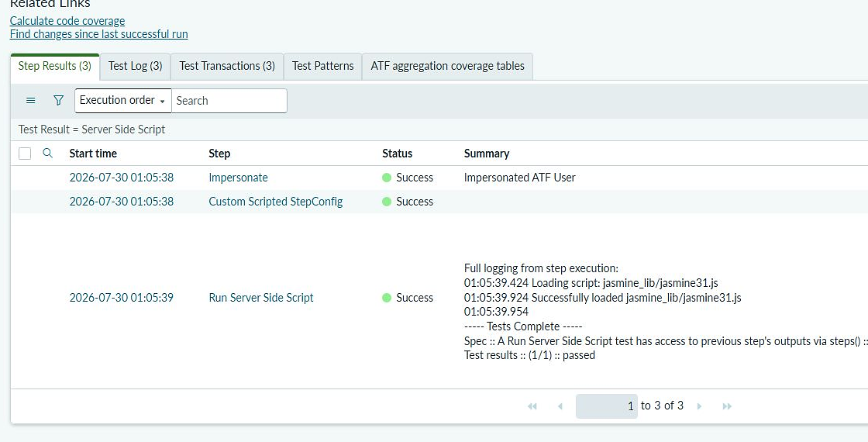The image size is (868, 442).
Task: Sort by the Summary column header
Action: click(487, 154)
